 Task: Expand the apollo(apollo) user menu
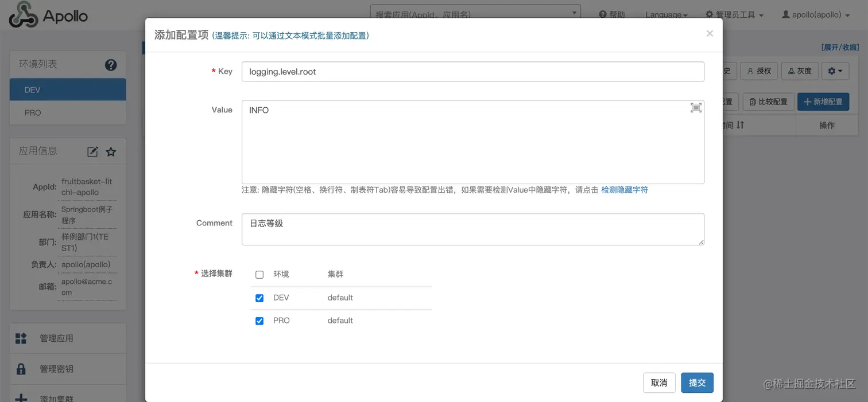pos(815,14)
